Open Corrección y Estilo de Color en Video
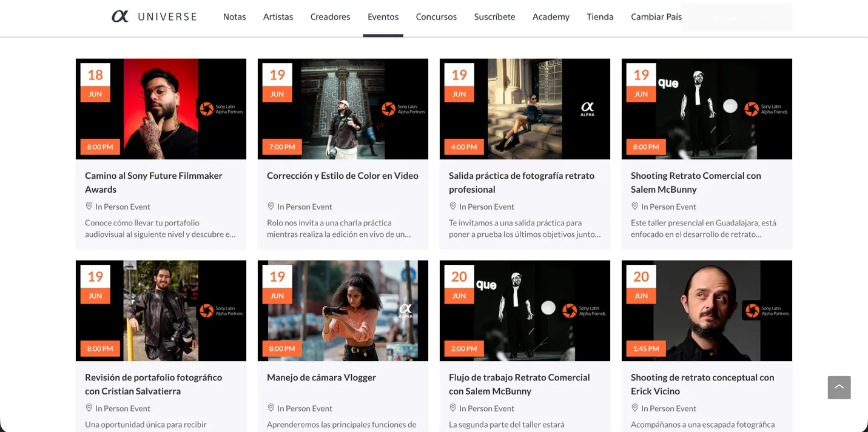 (343, 176)
